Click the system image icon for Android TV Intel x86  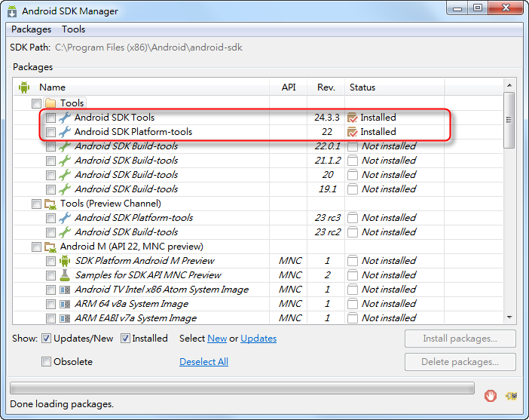pos(65,290)
